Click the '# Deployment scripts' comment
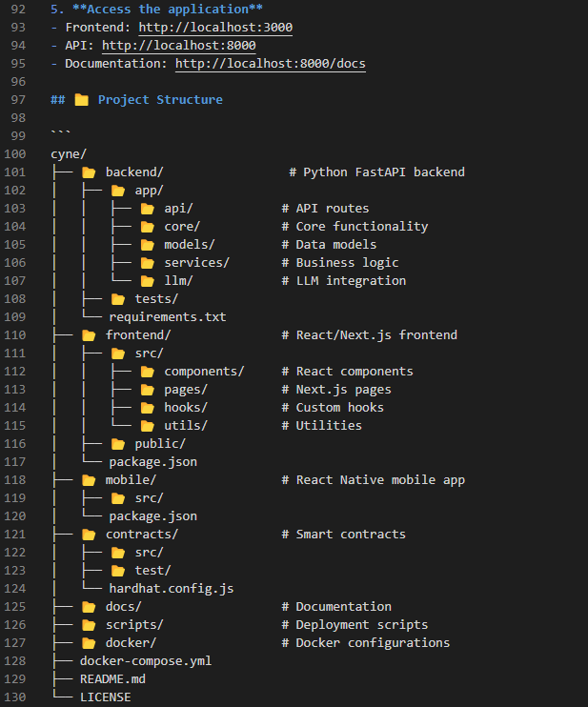 (x=355, y=624)
